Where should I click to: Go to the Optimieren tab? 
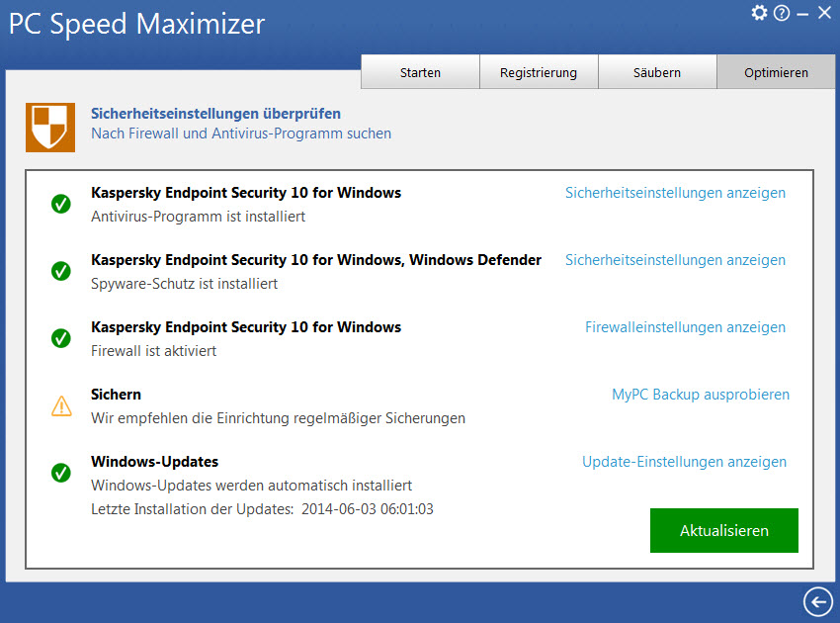tap(776, 72)
